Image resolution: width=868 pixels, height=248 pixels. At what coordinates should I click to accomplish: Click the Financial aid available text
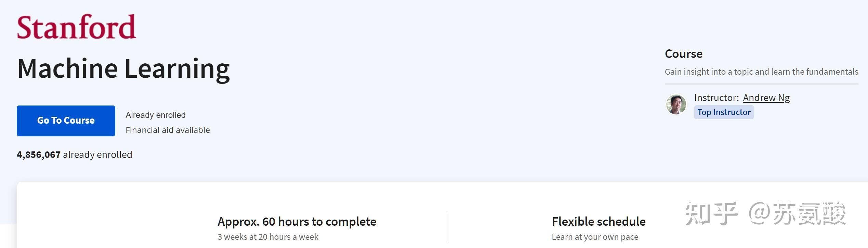[168, 130]
